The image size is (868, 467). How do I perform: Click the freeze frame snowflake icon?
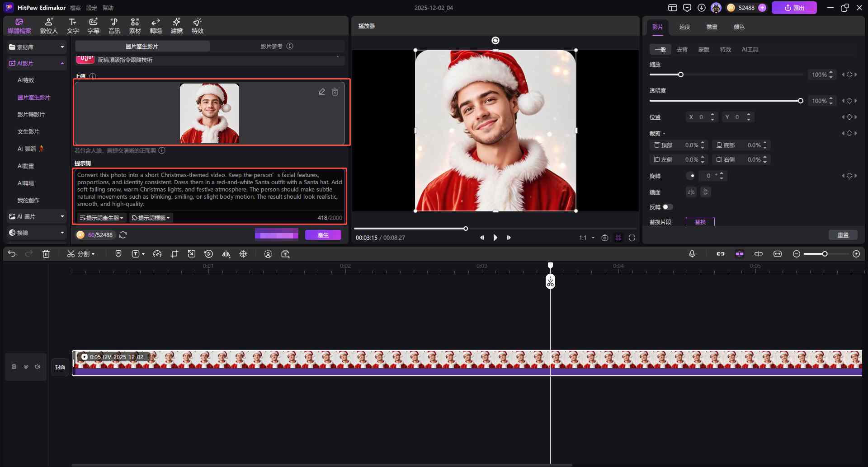243,254
